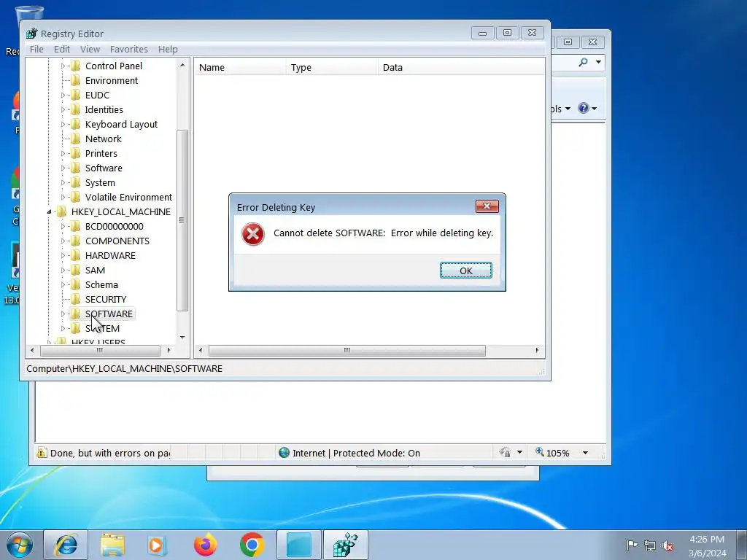The image size is (747, 560).
Task: Click the Registry Editor title bar icon
Action: [32, 34]
